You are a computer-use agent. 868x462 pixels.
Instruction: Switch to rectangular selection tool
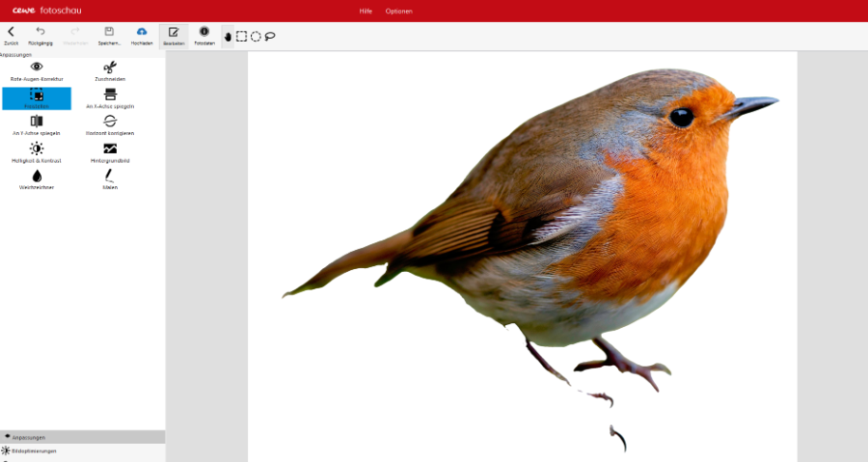[241, 37]
